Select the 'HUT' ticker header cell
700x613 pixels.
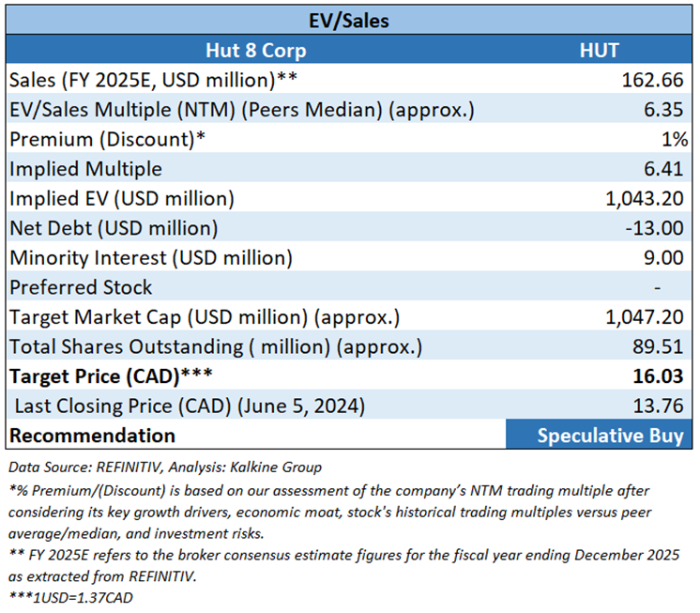(599, 51)
